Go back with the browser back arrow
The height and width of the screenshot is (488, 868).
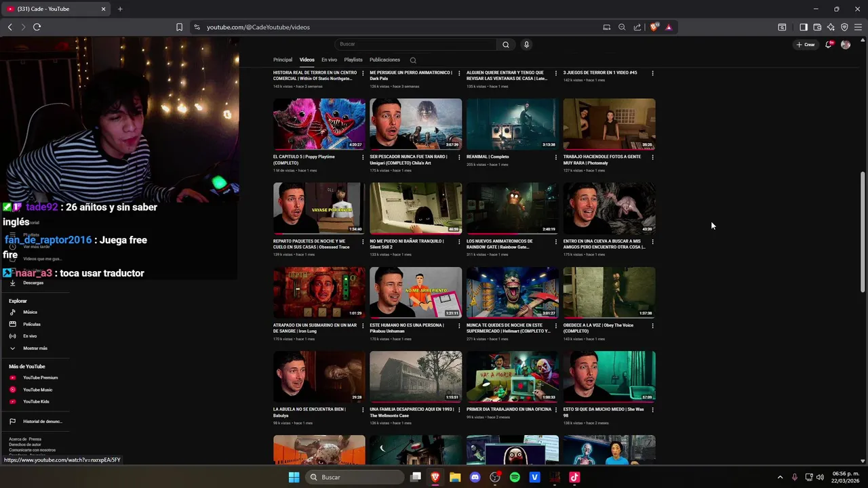point(10,27)
